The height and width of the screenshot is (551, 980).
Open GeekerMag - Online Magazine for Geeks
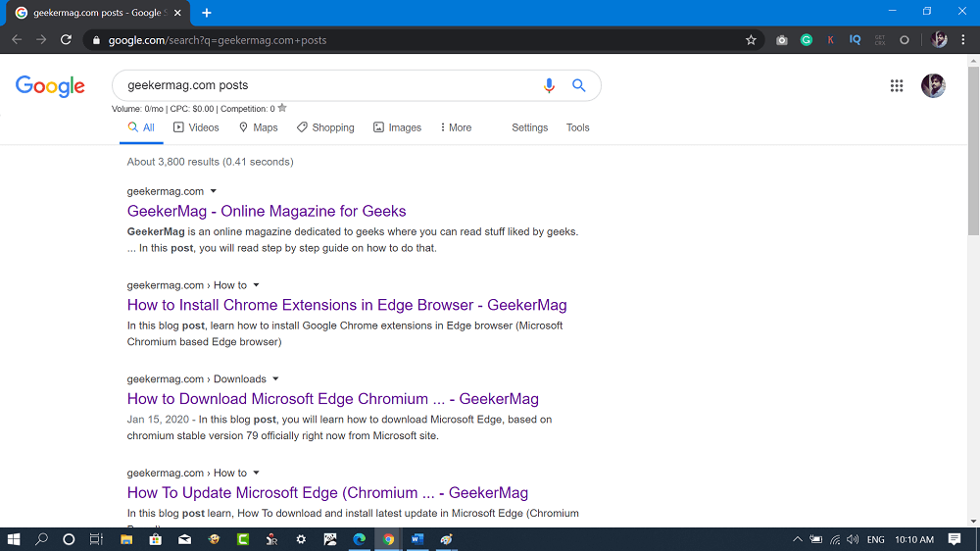tap(267, 212)
